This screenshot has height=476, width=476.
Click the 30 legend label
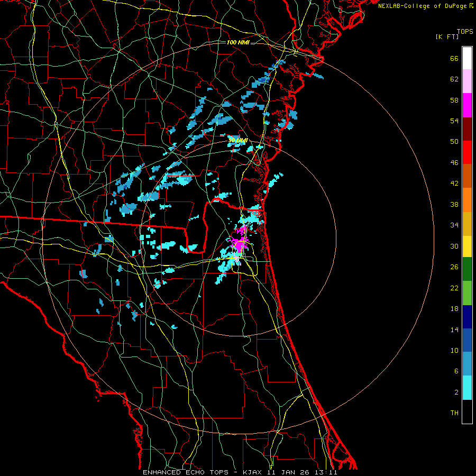pos(454,246)
